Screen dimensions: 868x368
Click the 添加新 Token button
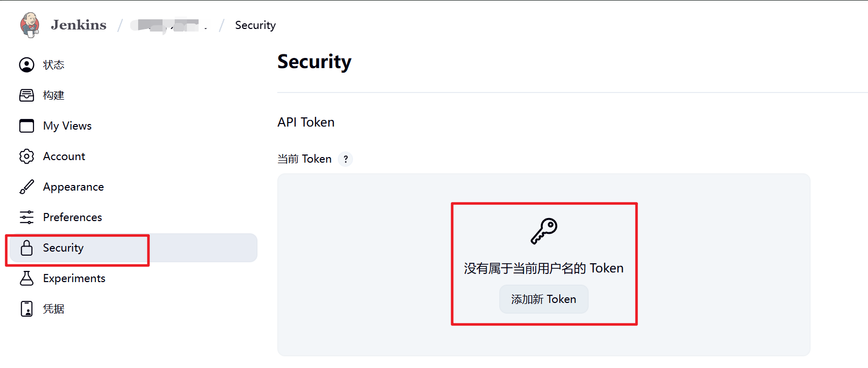(x=543, y=299)
